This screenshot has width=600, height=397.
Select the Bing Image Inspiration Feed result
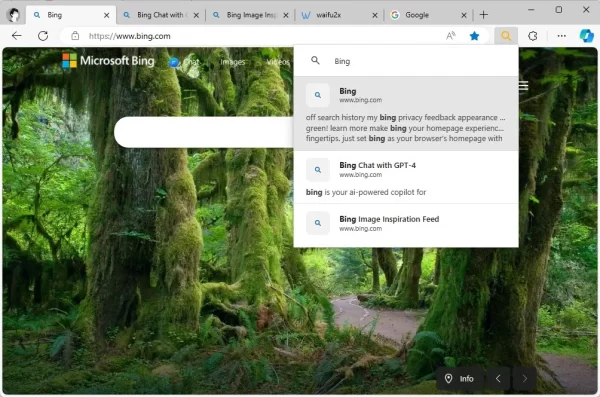pyautogui.click(x=406, y=225)
